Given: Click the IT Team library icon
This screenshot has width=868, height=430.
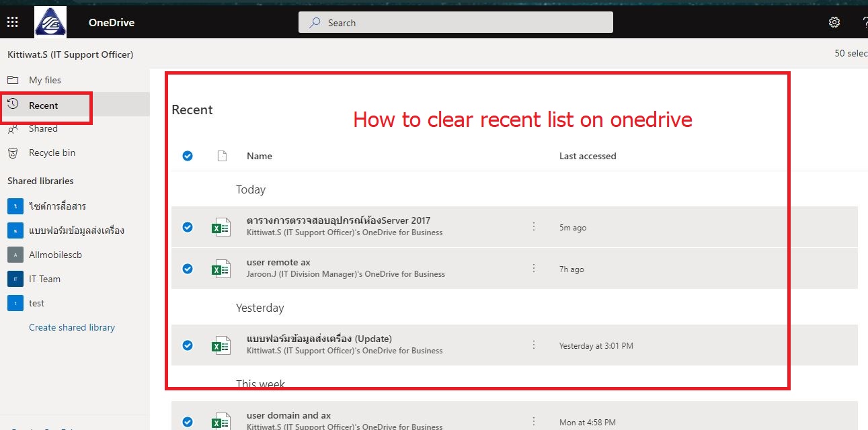Looking at the screenshot, I should tap(15, 279).
